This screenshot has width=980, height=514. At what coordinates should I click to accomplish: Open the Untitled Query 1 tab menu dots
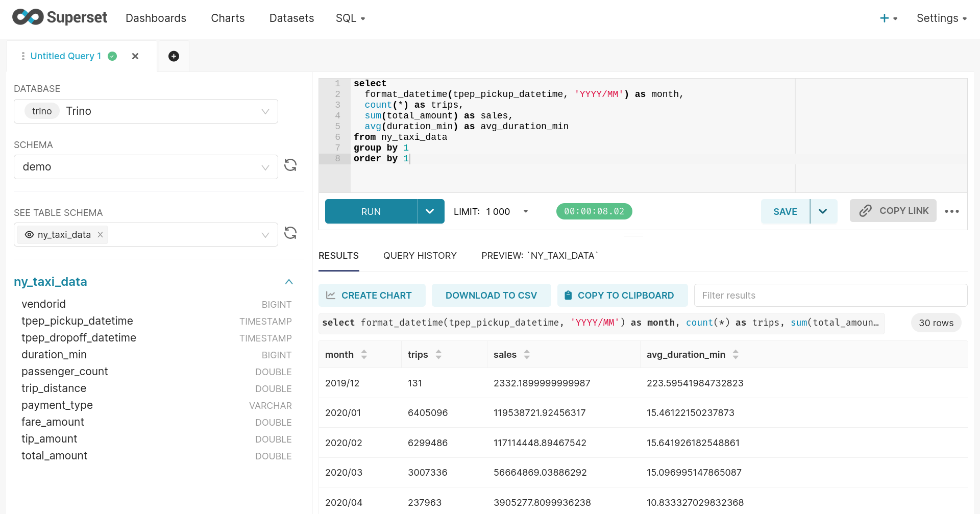[x=23, y=56]
